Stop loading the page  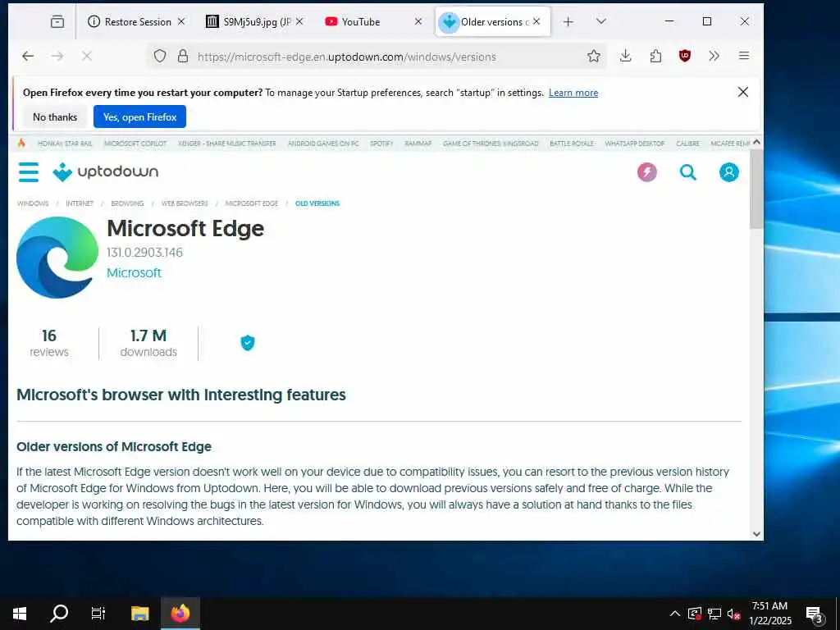tap(87, 57)
